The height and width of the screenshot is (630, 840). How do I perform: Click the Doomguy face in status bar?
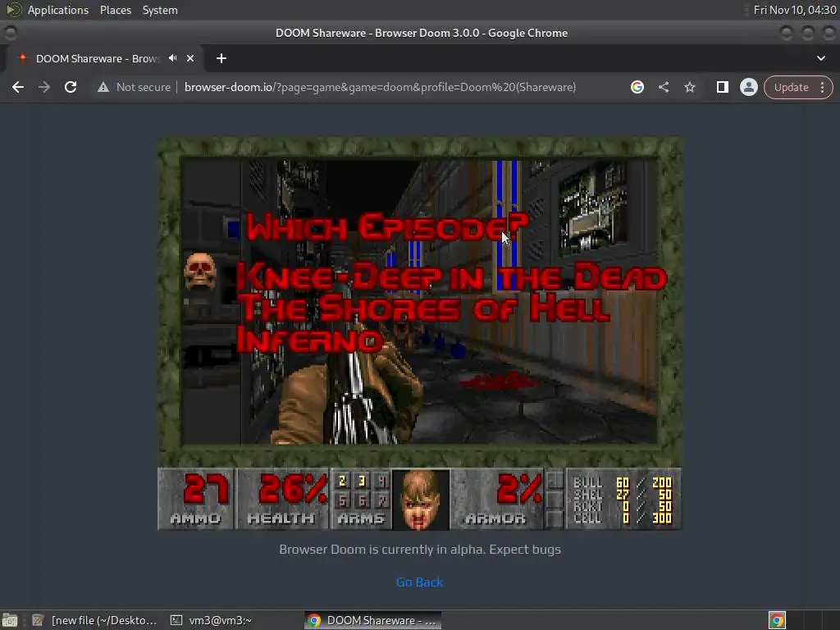pos(421,500)
